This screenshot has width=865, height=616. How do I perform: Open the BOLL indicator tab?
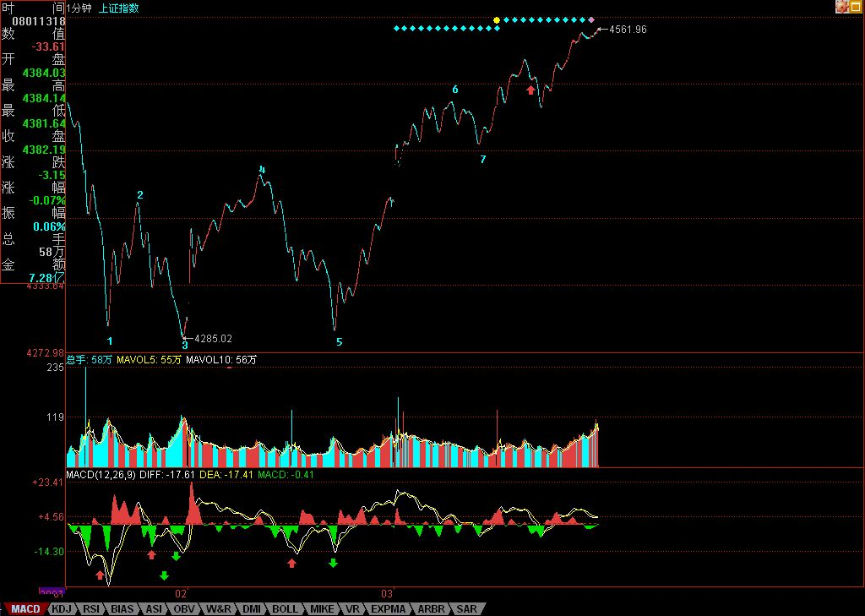coord(285,608)
